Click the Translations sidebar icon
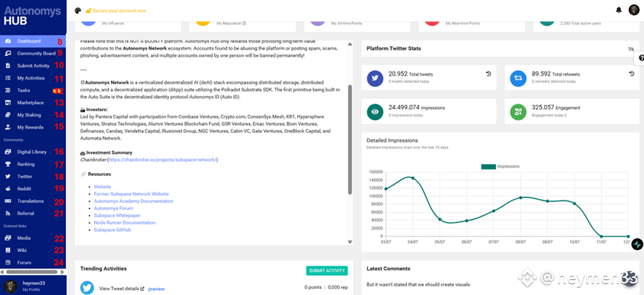 tap(7, 202)
